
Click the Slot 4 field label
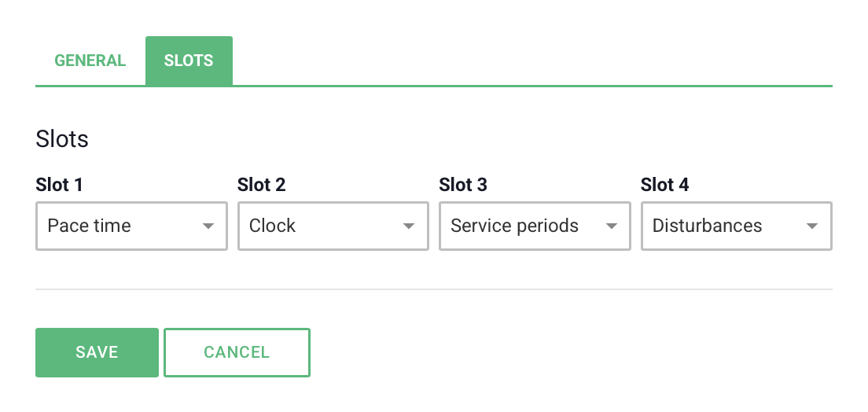point(665,185)
